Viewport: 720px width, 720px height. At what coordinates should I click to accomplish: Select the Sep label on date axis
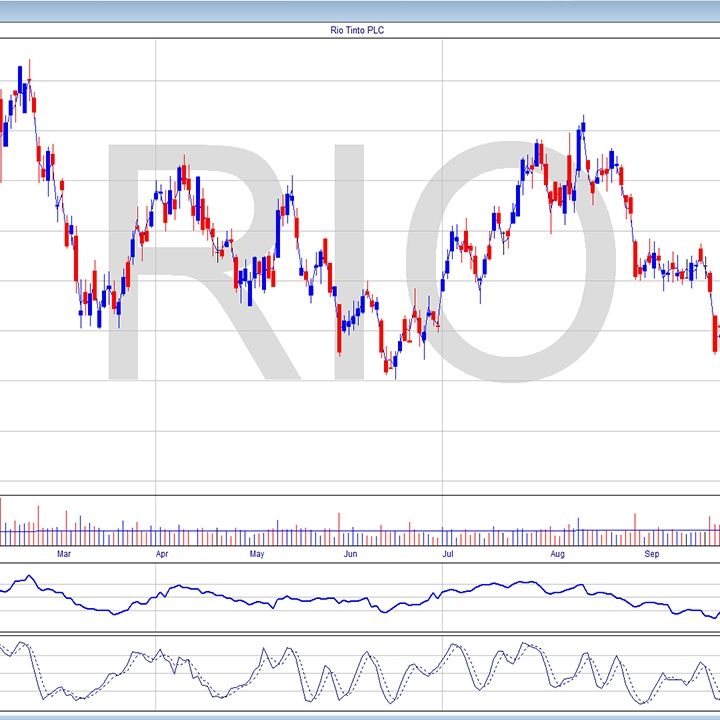[652, 553]
